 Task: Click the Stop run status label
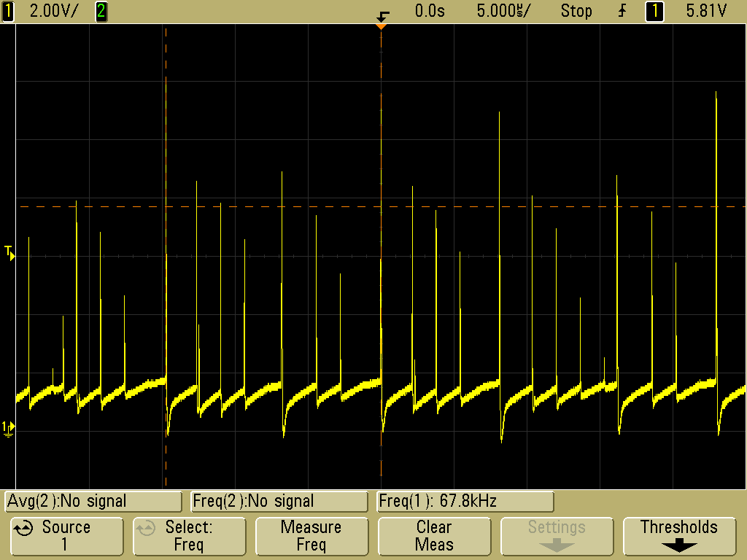576,11
